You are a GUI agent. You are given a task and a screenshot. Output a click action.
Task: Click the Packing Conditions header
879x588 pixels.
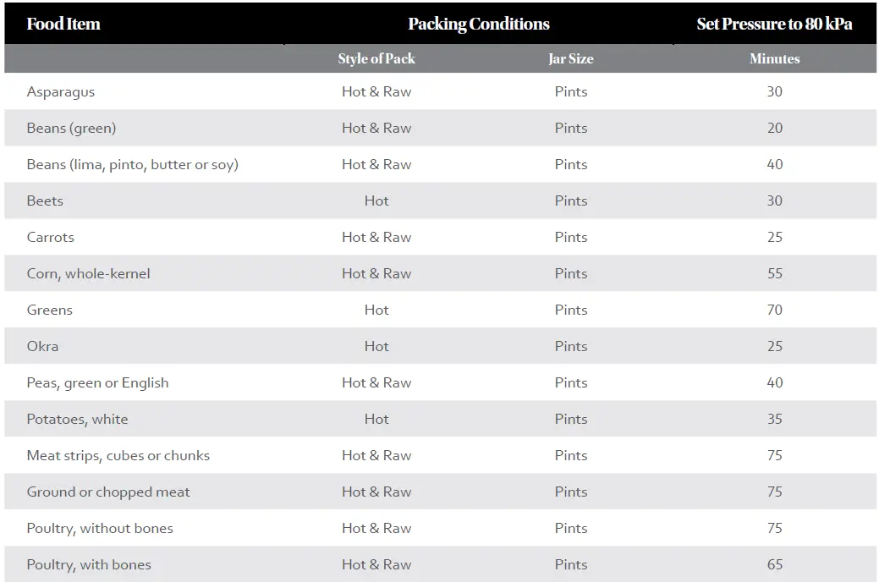(478, 24)
